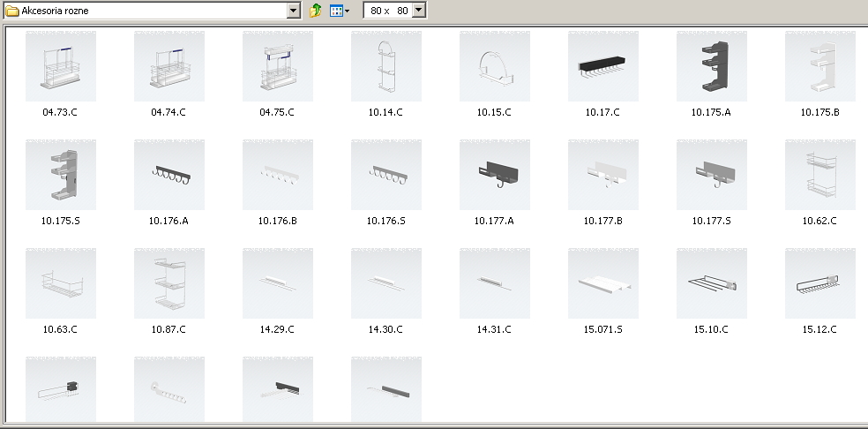The height and width of the screenshot is (429, 868).
Task: Select the 10.176.S grey hooks thumbnail
Action: coord(386,175)
